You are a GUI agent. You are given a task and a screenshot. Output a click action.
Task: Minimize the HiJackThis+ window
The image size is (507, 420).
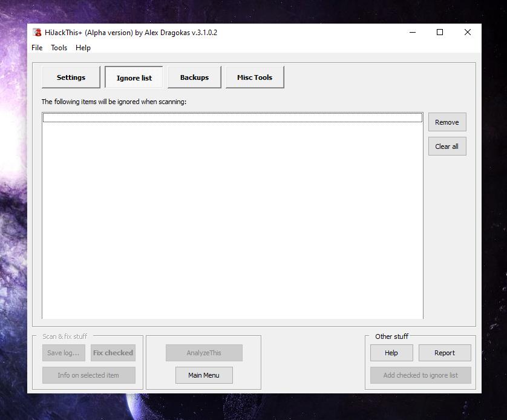tap(413, 32)
